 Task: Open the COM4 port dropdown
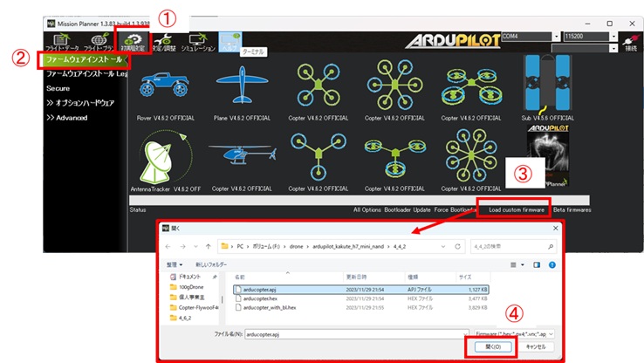coord(555,37)
